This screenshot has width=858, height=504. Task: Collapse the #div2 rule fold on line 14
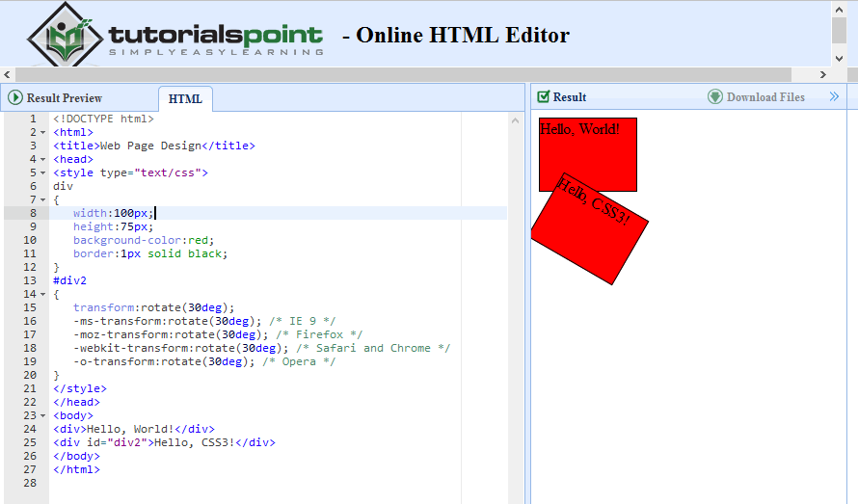pos(43,295)
